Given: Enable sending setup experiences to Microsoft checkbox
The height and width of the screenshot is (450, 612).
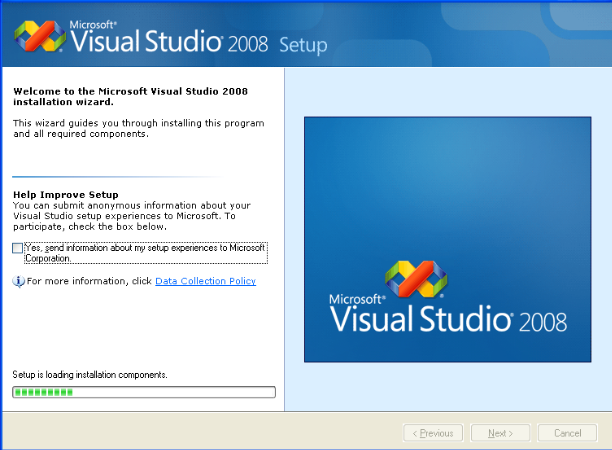Looking at the screenshot, I should click(18, 248).
